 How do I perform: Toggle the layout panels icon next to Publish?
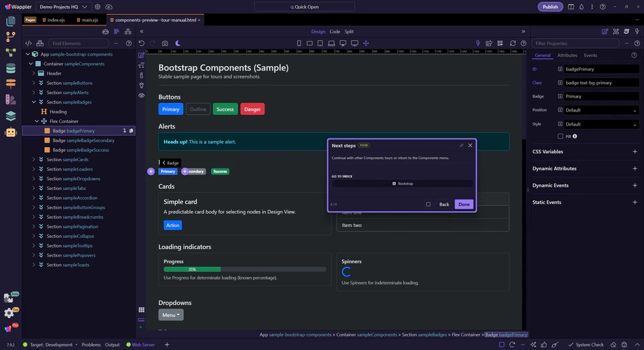tap(571, 7)
